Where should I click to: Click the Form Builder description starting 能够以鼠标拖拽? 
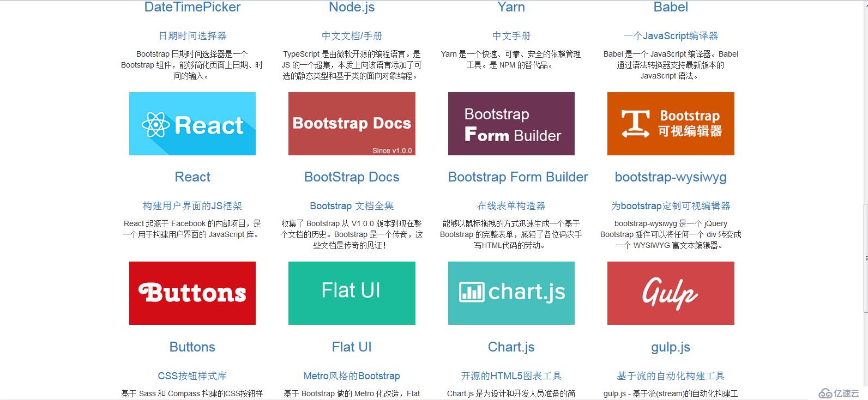point(511,234)
